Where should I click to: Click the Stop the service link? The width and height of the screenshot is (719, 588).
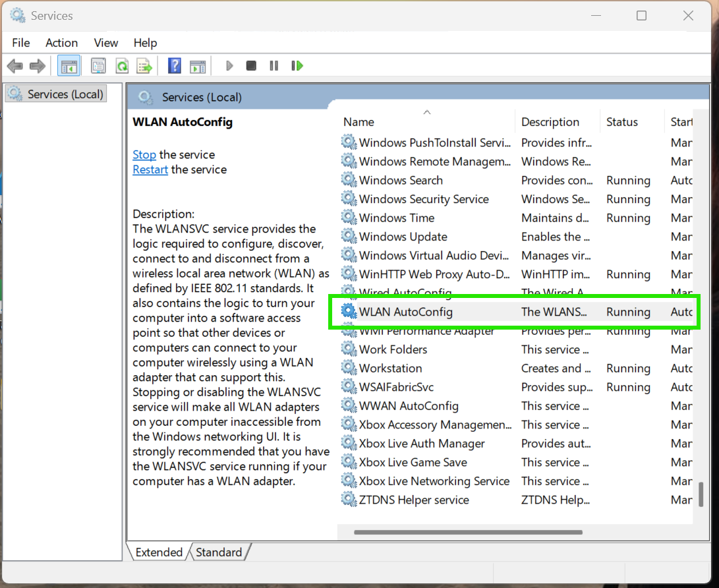tap(144, 154)
